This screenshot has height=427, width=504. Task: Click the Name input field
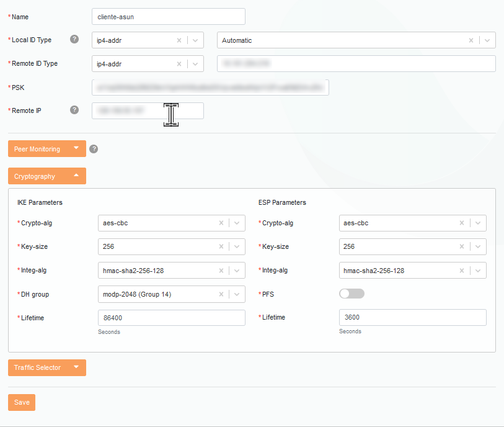click(168, 17)
